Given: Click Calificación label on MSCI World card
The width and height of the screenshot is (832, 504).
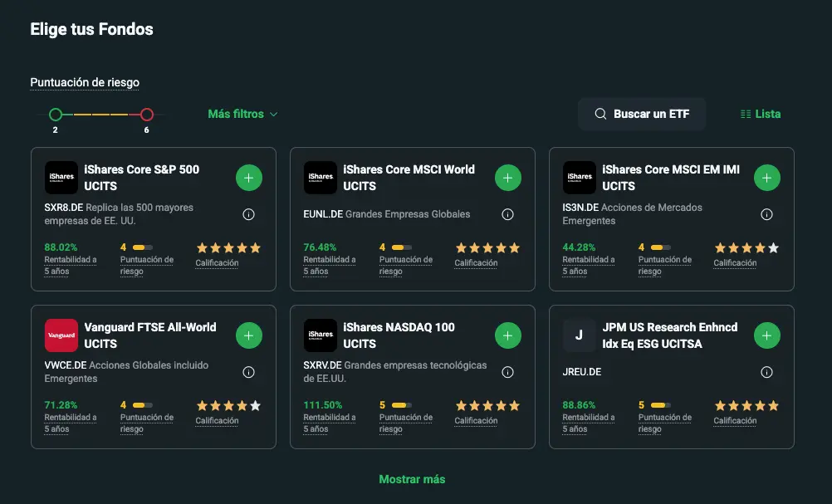Looking at the screenshot, I should [x=476, y=263].
